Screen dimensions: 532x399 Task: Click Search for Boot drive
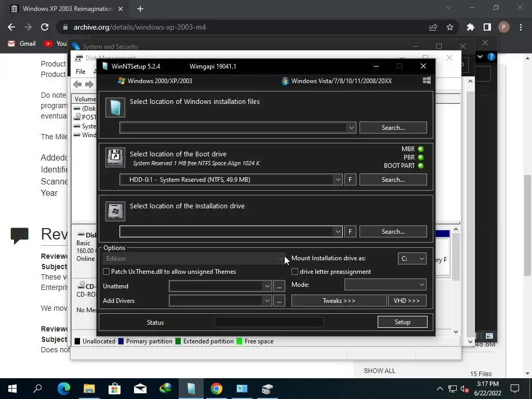(x=393, y=179)
